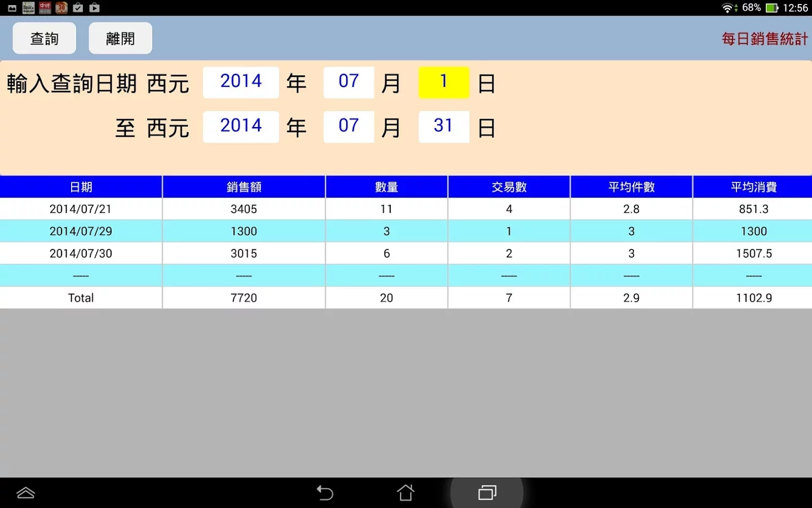Click total quantity 20

(386, 298)
